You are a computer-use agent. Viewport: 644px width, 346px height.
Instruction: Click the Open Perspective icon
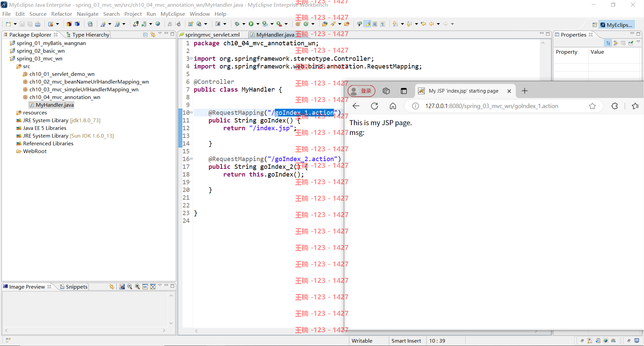594,25
